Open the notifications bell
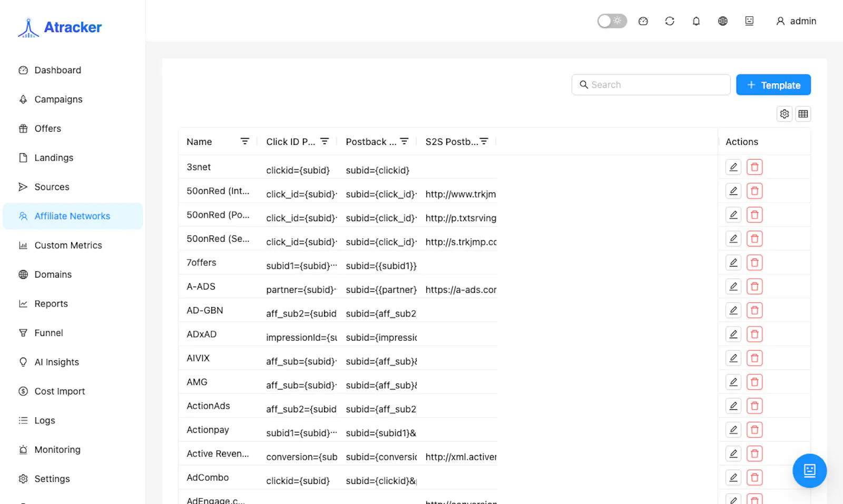Viewport: 843px width, 504px height. click(x=696, y=21)
